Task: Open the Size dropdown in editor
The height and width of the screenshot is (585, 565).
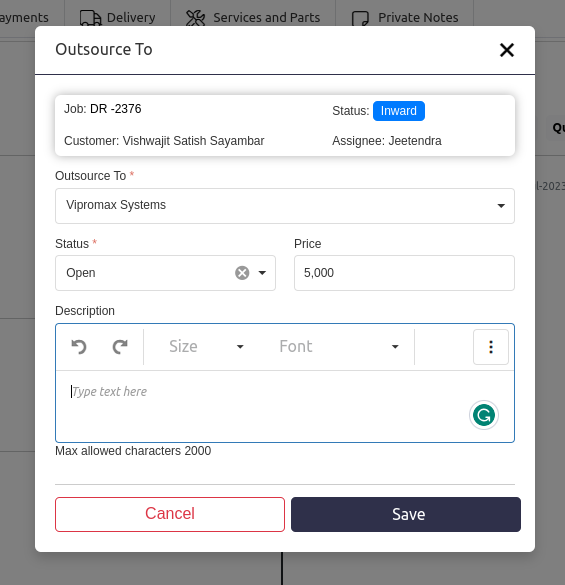Action: click(x=206, y=347)
